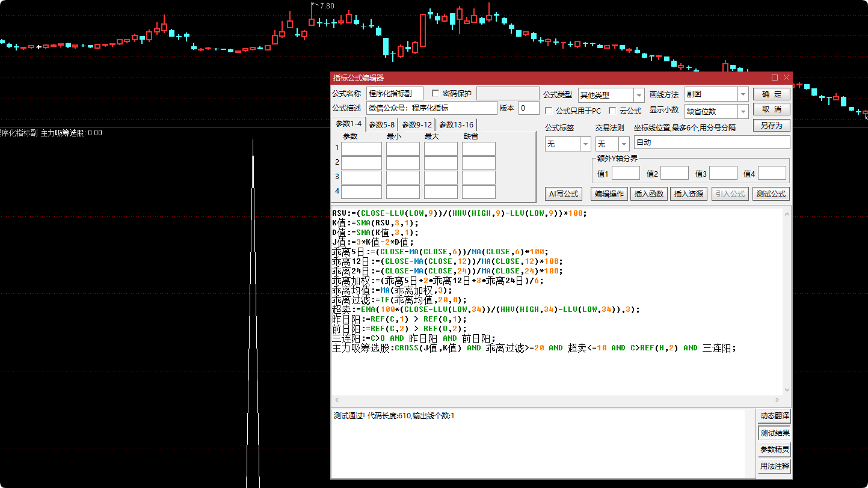Viewport: 868px width, 488px height.
Task: Switch to the 参数1-4 tab
Action: point(349,124)
